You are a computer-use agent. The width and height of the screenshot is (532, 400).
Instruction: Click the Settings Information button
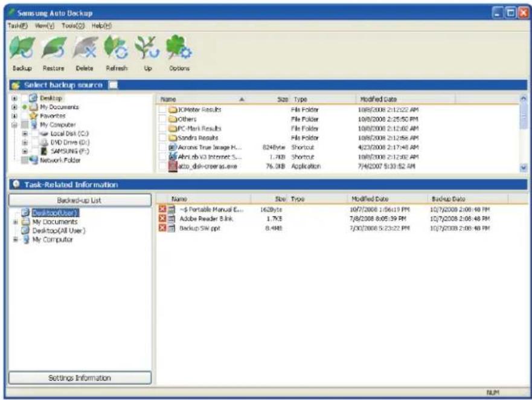point(80,378)
